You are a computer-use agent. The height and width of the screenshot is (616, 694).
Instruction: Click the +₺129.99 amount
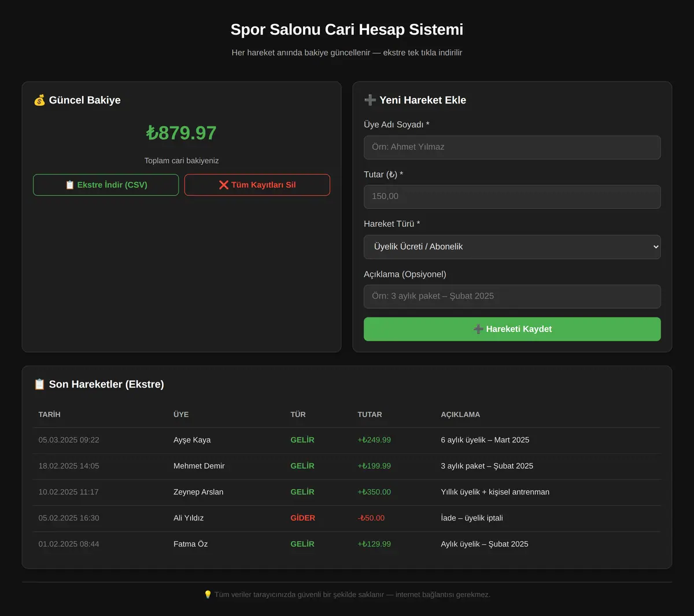[374, 544]
